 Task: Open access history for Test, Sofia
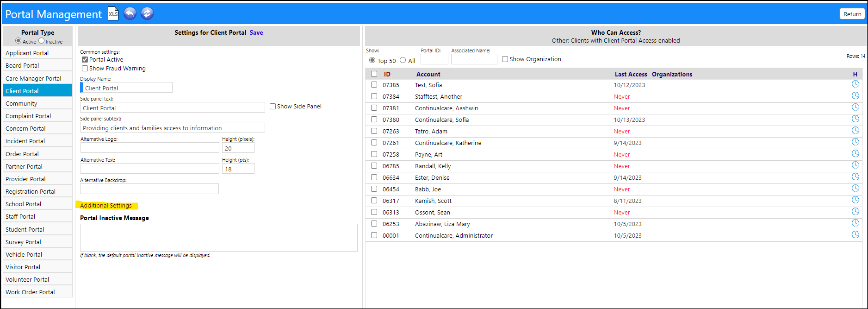click(x=856, y=84)
